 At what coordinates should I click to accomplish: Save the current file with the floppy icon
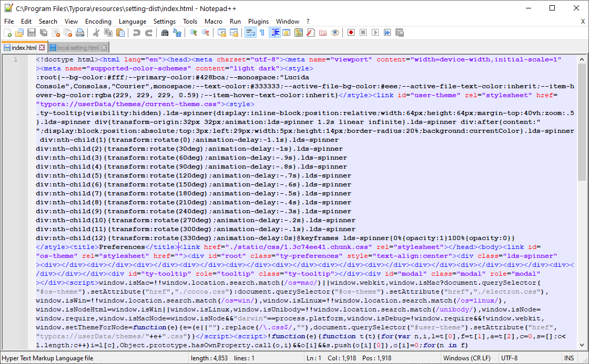32,33
